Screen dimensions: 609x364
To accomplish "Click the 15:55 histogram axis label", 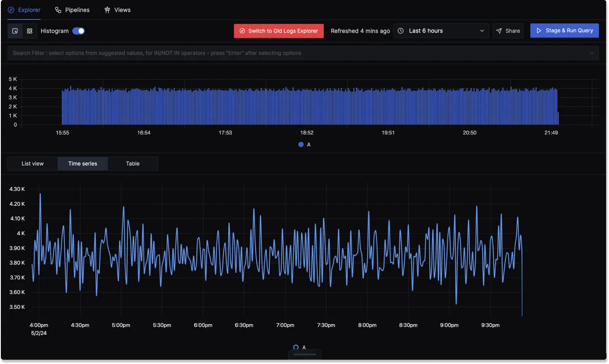I will 62,133.
